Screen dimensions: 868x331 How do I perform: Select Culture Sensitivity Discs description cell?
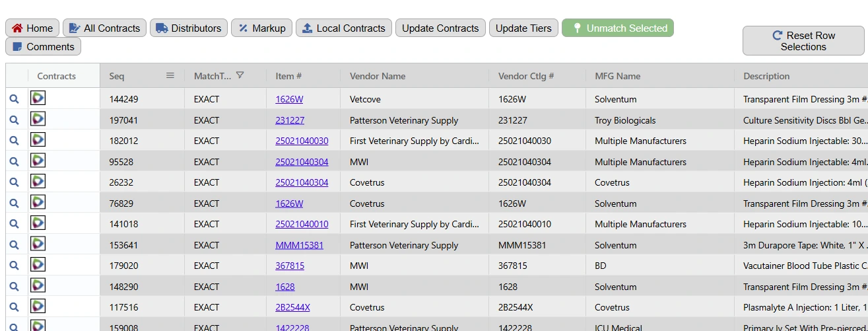pyautogui.click(x=801, y=120)
